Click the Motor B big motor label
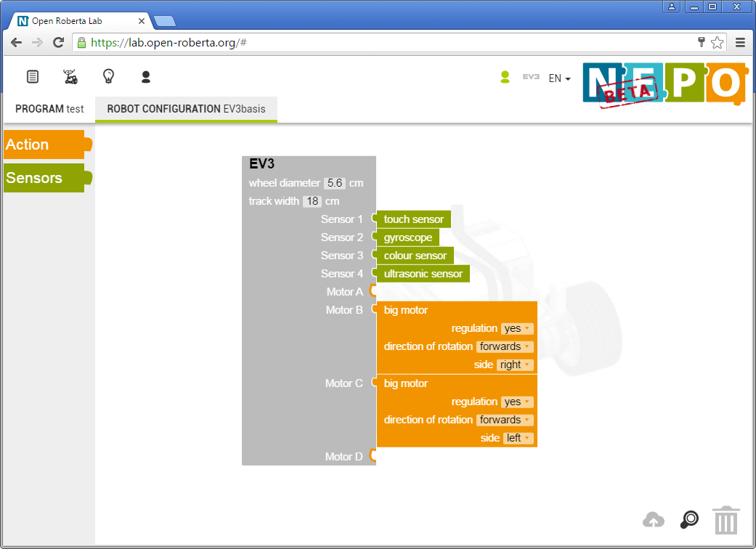Image resolution: width=756 pixels, height=549 pixels. pyautogui.click(x=405, y=310)
